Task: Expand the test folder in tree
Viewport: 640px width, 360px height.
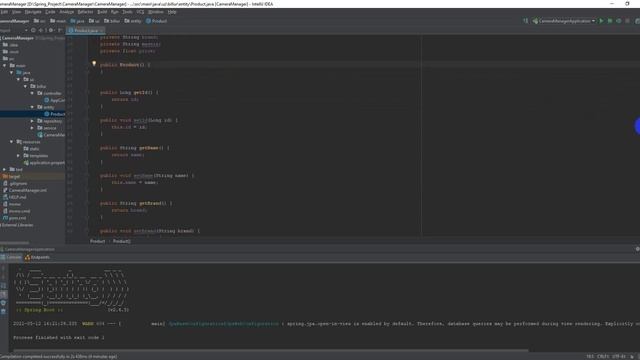Action: pos(5,169)
